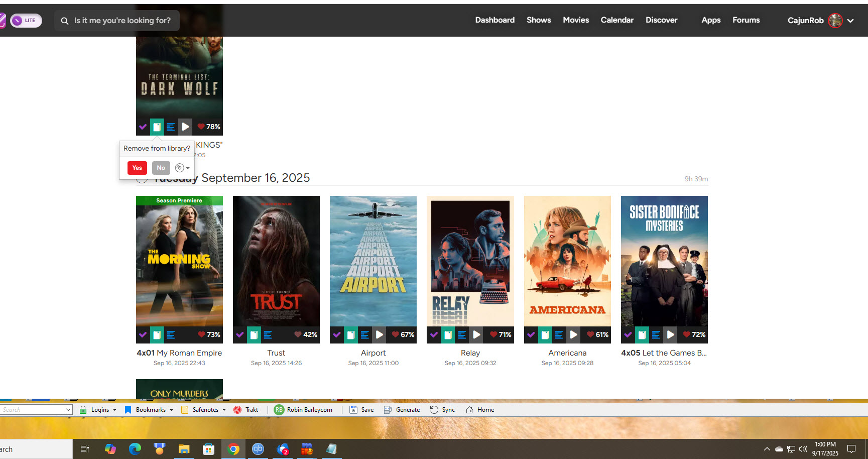The height and width of the screenshot is (459, 868).
Task: Click the heart rating icon for The Morning Show
Action: (x=201, y=334)
